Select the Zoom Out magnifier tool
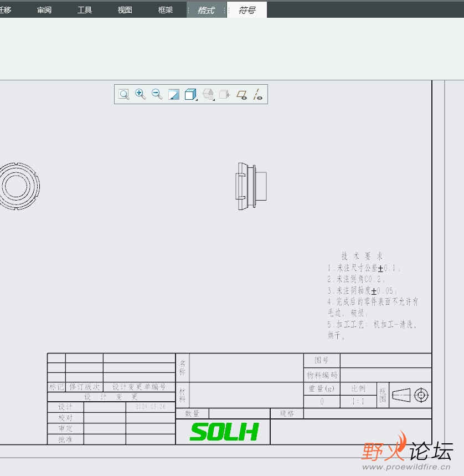Viewport: 464px width, 476px height. [157, 94]
